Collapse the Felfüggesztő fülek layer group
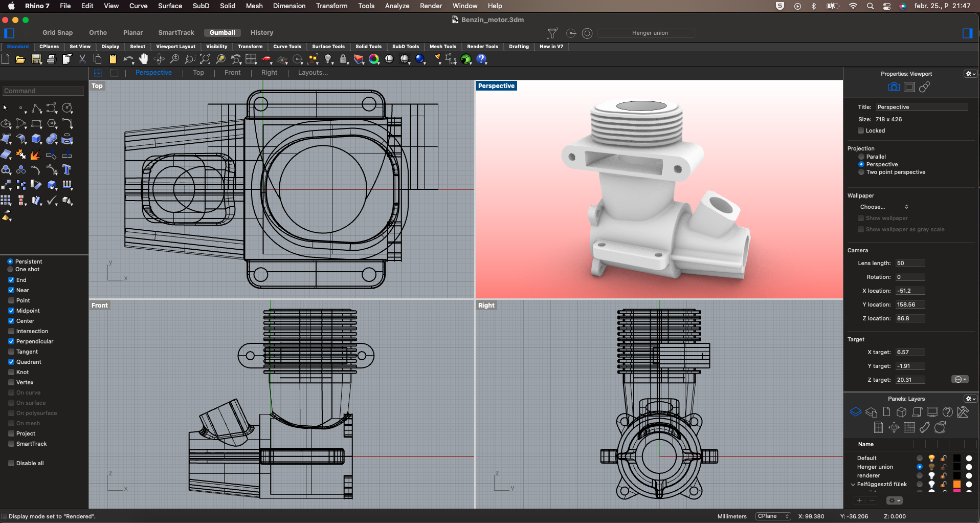The height and width of the screenshot is (523, 980). [x=853, y=484]
